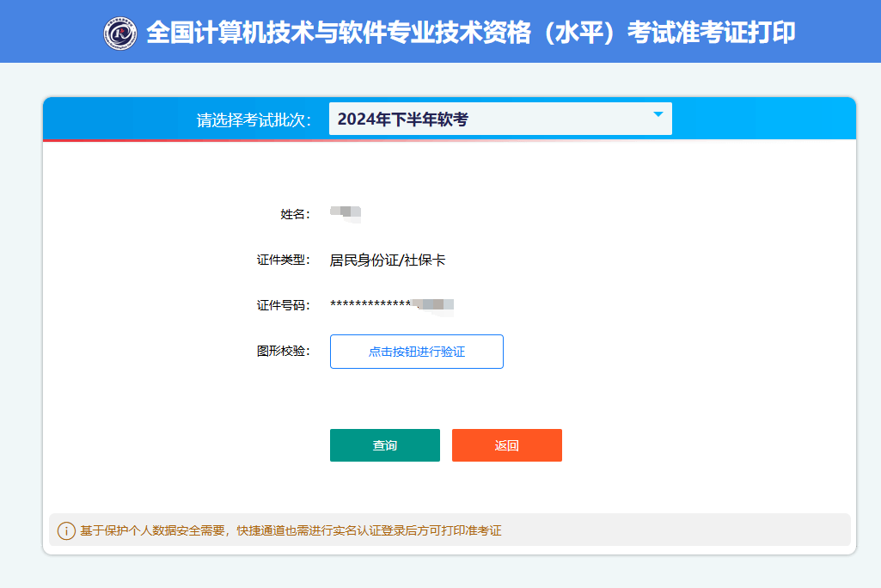Click the 姓名 field label
This screenshot has width=881, height=588.
pos(295,214)
